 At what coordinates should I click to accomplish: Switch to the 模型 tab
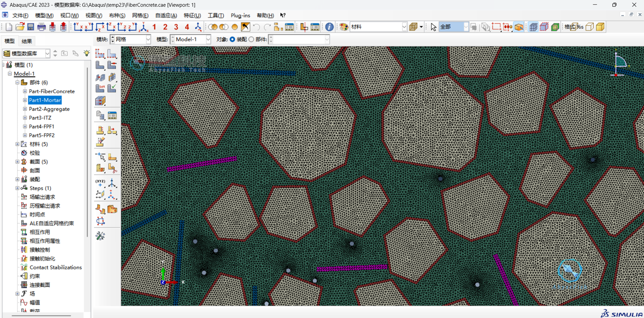[9, 41]
